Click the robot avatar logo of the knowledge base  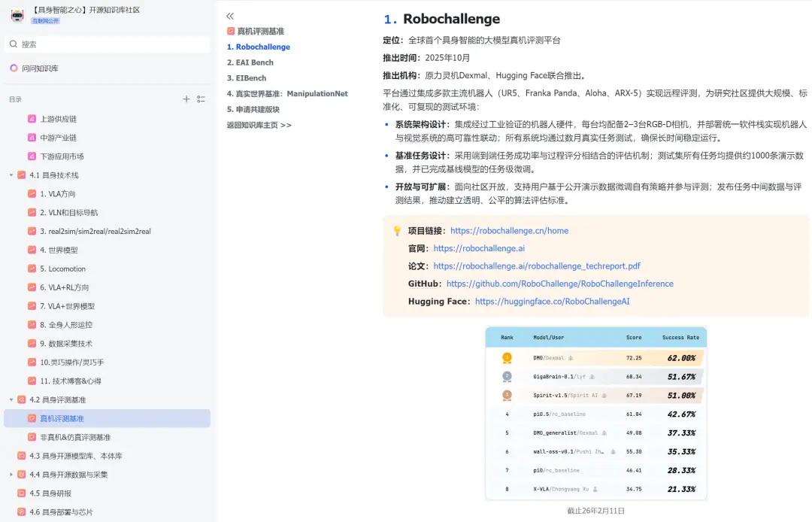pos(17,16)
